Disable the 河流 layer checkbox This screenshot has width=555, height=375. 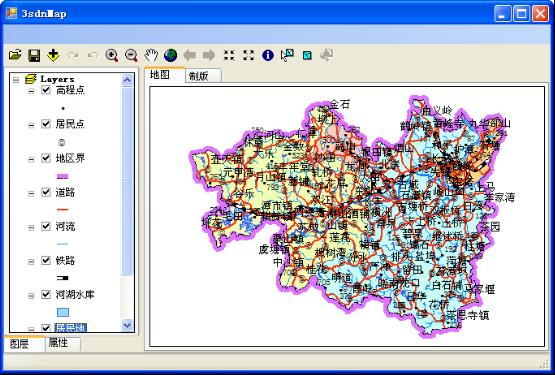coord(46,226)
